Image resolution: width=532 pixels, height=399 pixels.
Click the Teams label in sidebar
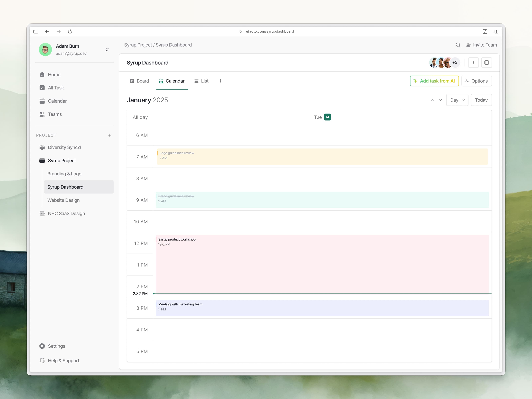pos(55,114)
